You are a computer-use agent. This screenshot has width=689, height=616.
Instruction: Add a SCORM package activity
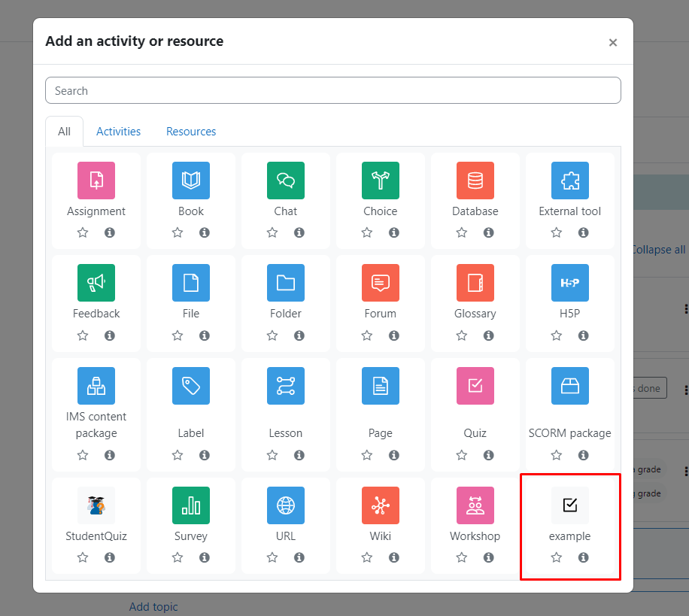(x=570, y=386)
